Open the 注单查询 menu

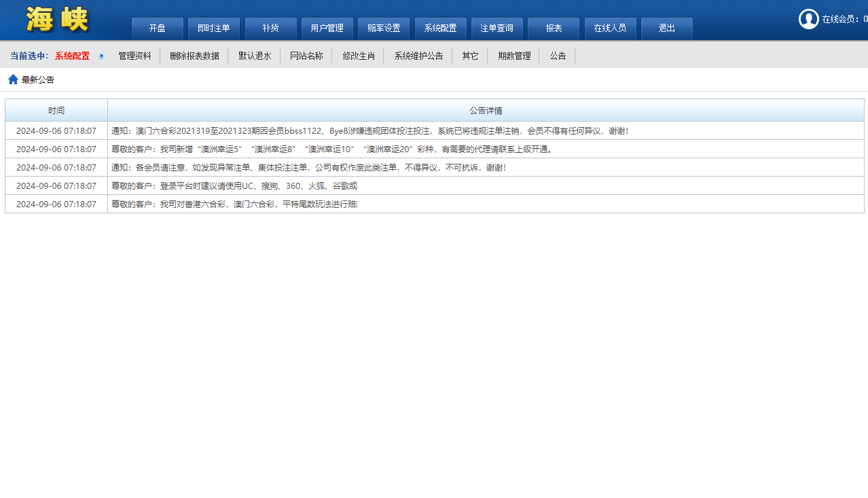(x=496, y=29)
